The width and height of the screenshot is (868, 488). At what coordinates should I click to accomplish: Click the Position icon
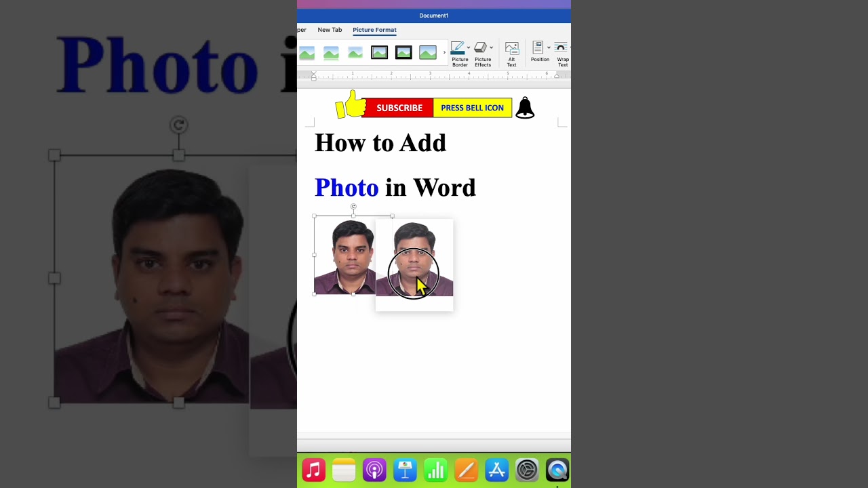point(538,47)
